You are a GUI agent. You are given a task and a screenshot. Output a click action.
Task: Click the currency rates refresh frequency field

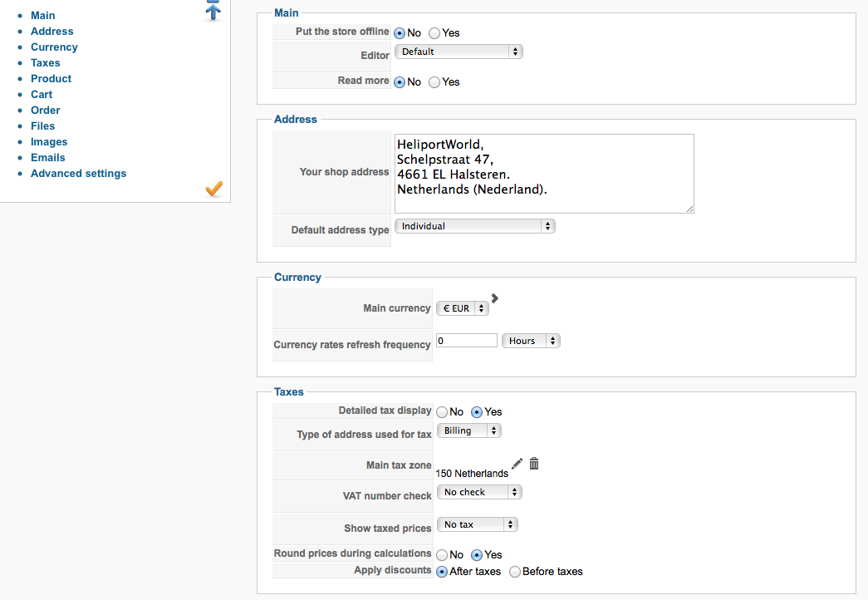466,341
